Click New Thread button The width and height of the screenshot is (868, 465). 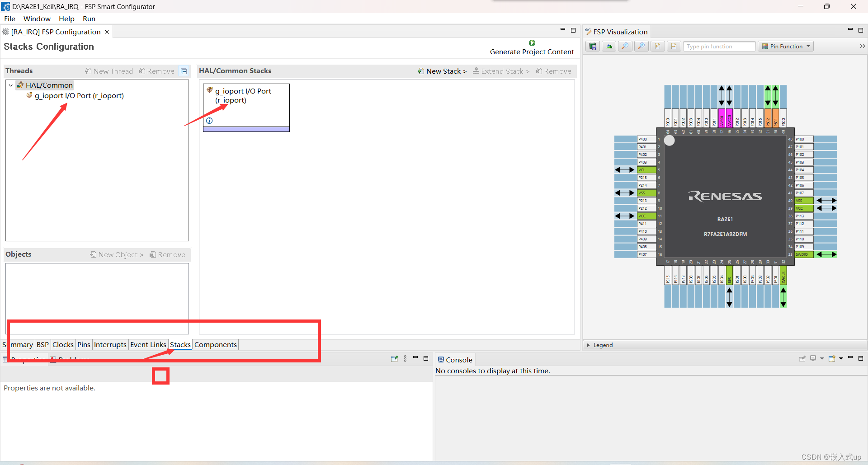(109, 71)
